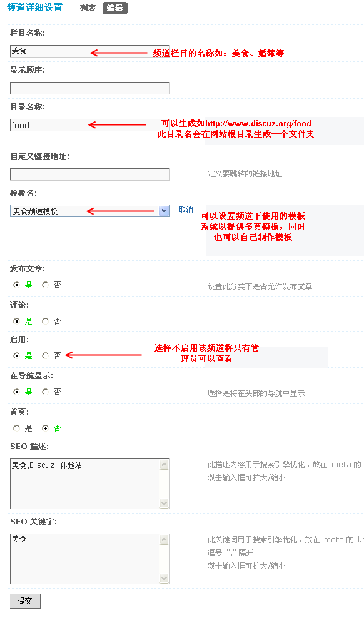Screen dimensions: 364x618
Task: Click the empty 自定义链接地址 input
Action: coord(90,175)
